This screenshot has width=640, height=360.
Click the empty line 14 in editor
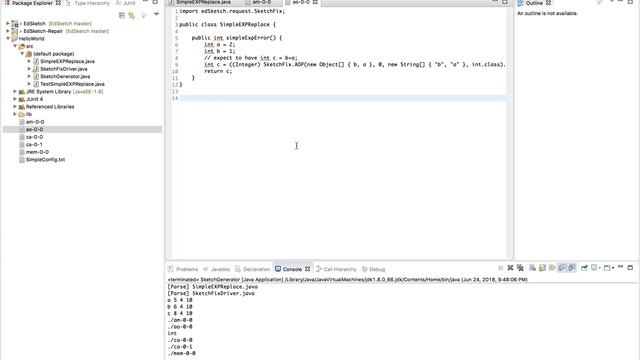click(x=343, y=98)
